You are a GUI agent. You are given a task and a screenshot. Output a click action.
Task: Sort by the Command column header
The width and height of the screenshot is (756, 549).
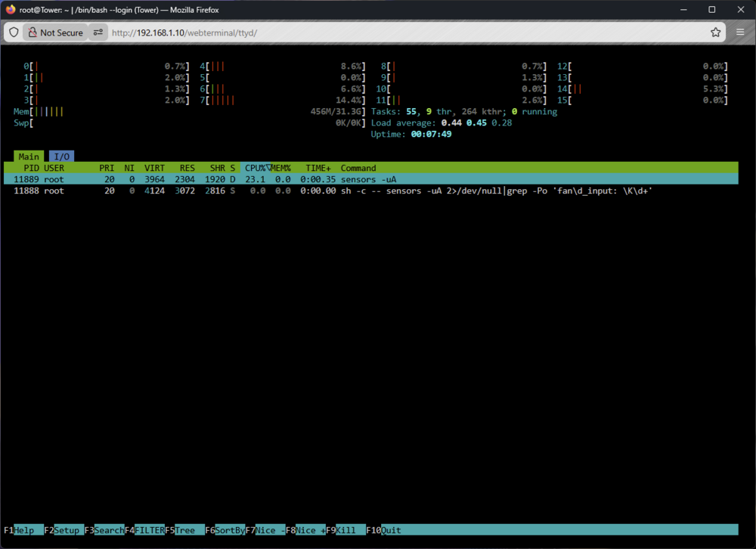tap(358, 168)
